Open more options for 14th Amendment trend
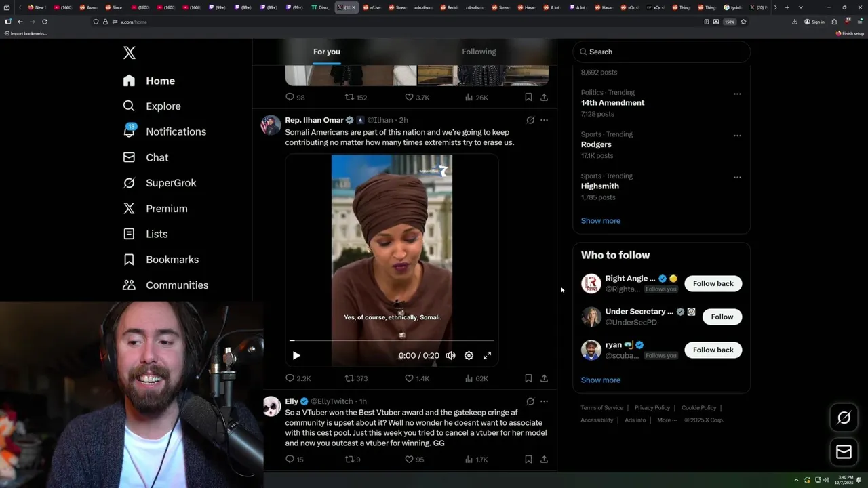868x488 pixels. tap(737, 94)
